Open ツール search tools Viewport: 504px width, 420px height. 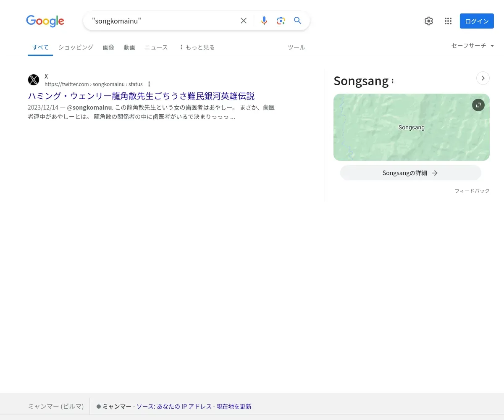297,47
